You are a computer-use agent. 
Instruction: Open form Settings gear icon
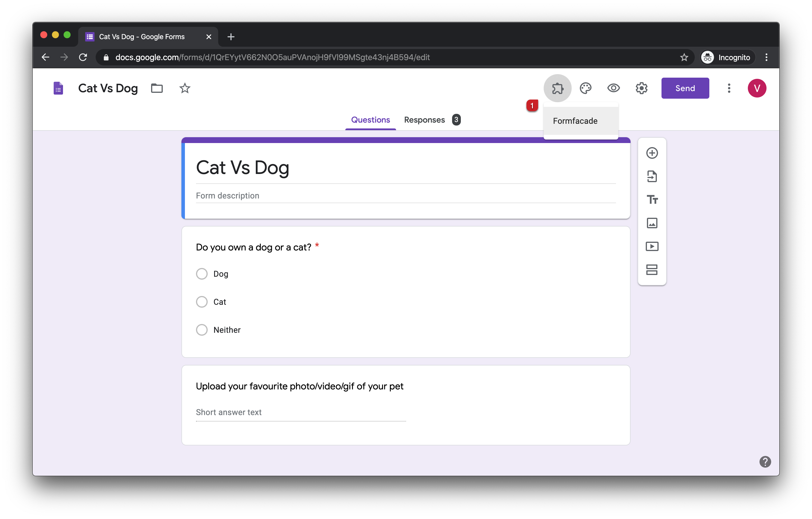pos(641,88)
